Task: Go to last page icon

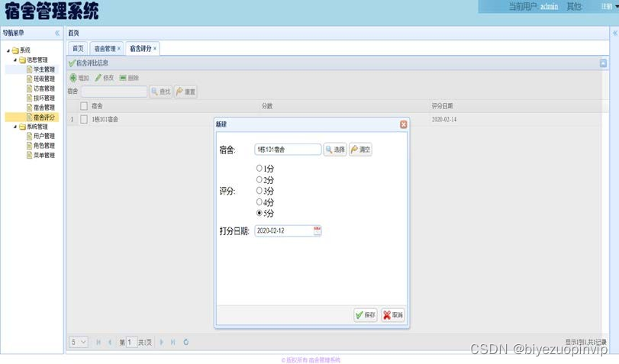Action: point(173,342)
